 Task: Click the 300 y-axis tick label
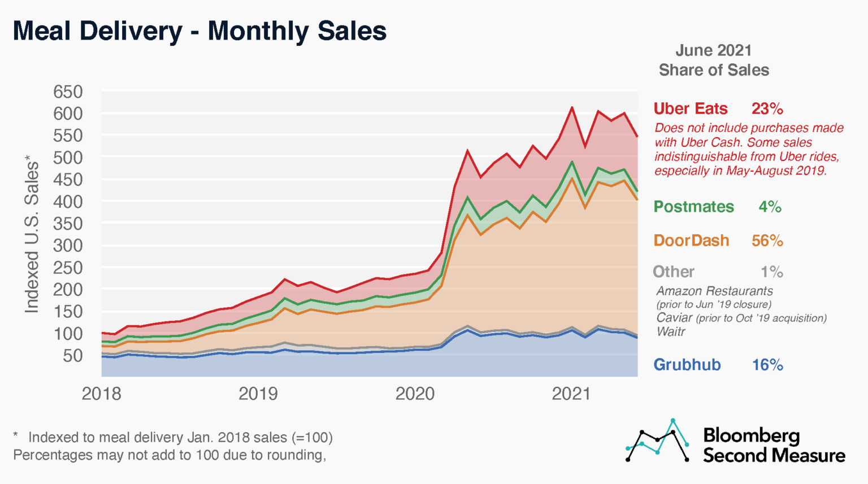[x=68, y=246]
